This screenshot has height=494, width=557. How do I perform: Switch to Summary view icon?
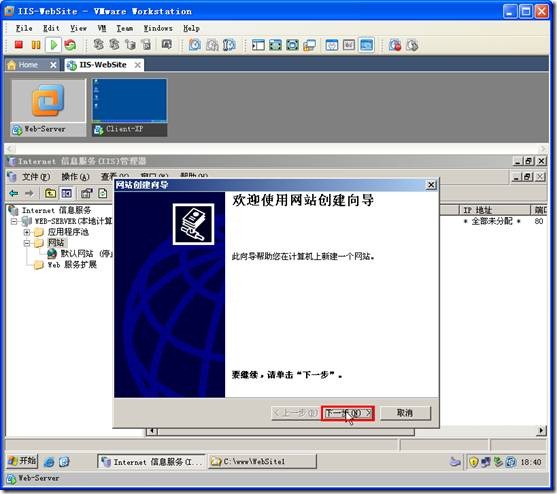(332, 45)
